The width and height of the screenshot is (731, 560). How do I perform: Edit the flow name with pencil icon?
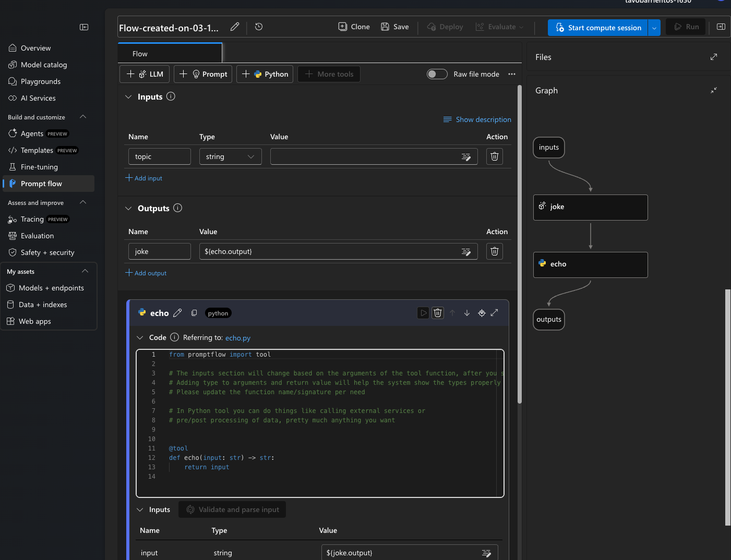point(235,27)
